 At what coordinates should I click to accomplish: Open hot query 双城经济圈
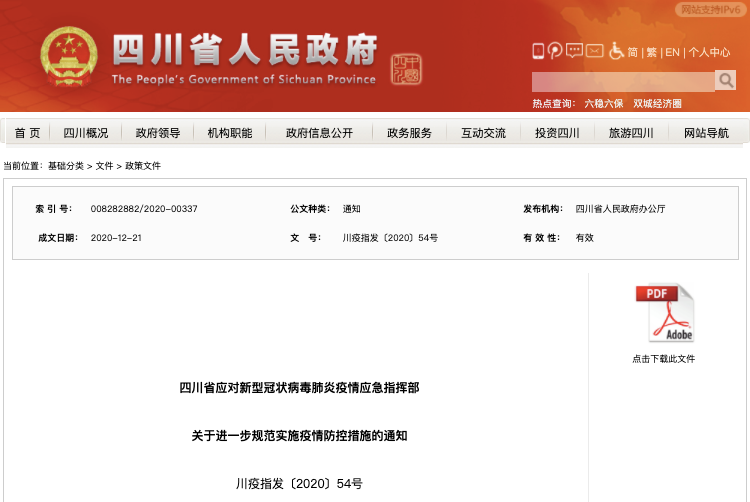coord(657,104)
